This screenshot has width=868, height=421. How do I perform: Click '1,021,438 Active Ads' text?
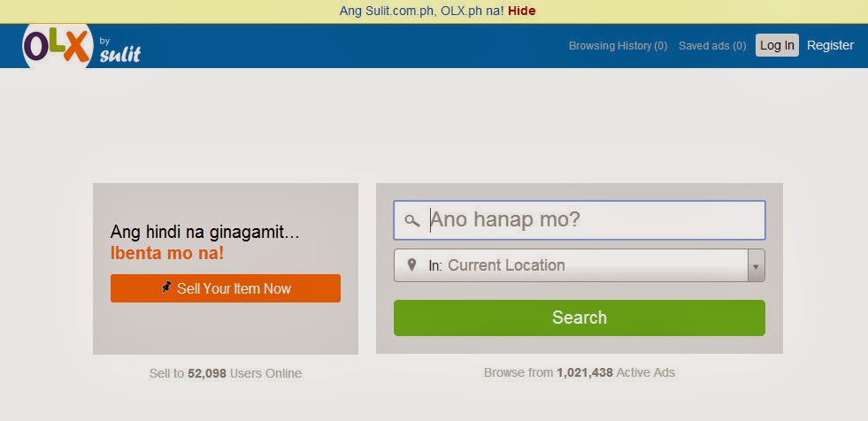tap(616, 372)
